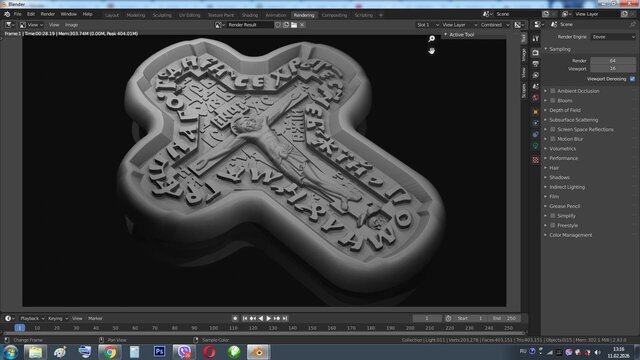Open the View Layer dropdown in image header
Image resolution: width=640 pixels, height=360 pixels.
[x=460, y=25]
